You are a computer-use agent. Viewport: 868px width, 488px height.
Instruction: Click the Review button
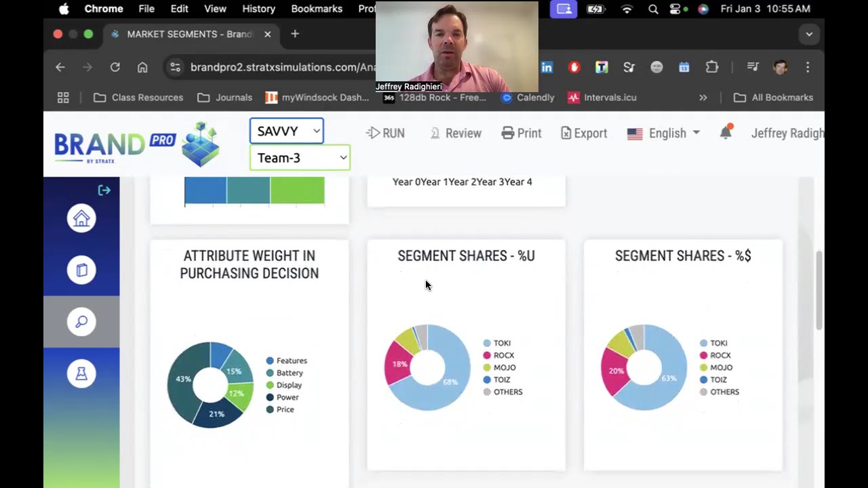(x=456, y=133)
